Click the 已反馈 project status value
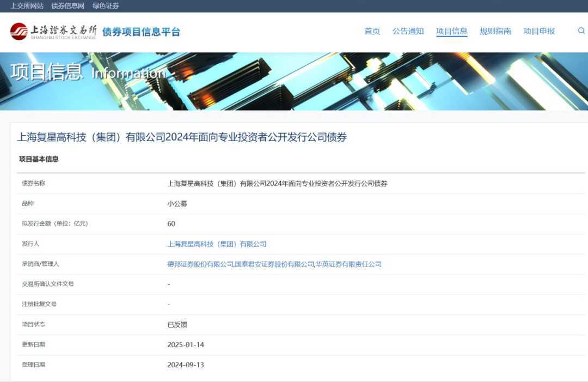 click(x=177, y=325)
